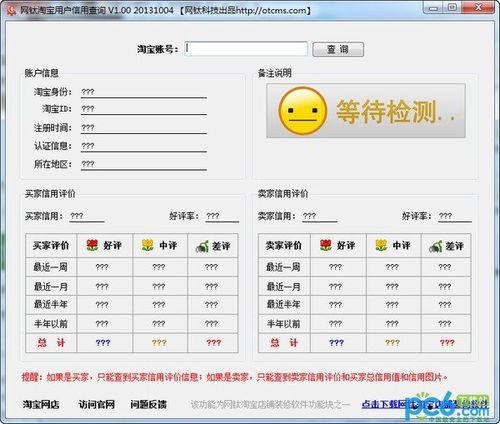Open the 问题反馈 link
Image resolution: width=500 pixels, height=424 pixels.
pos(148,404)
